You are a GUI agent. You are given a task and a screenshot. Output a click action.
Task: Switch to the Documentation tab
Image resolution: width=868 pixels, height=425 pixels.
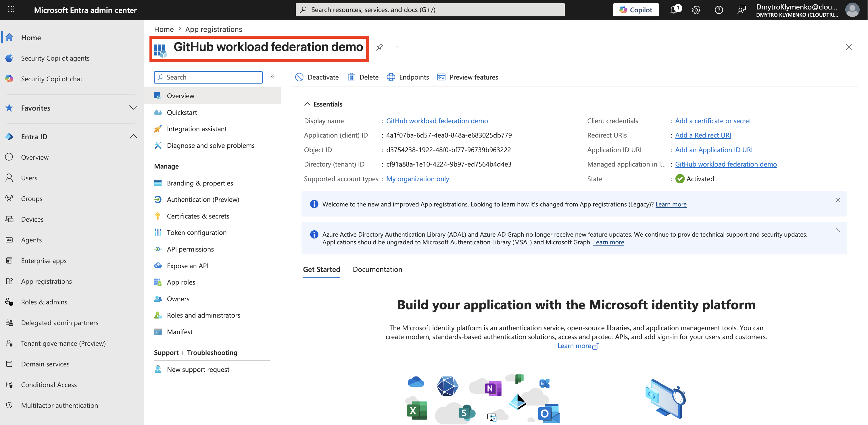[x=377, y=269]
